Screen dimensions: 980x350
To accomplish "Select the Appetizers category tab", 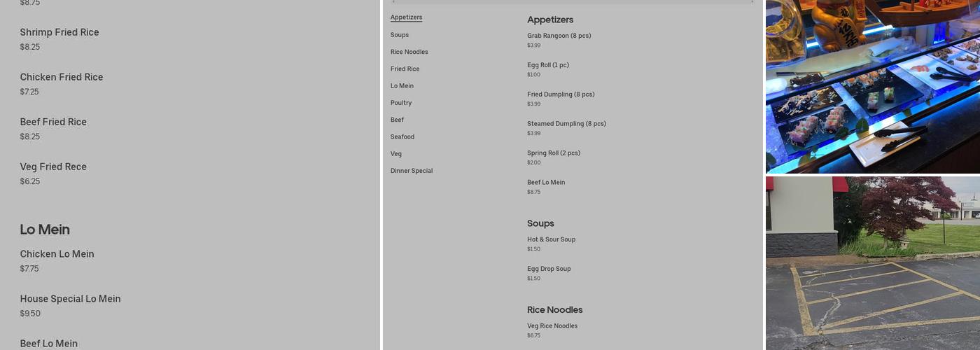I will point(406,17).
